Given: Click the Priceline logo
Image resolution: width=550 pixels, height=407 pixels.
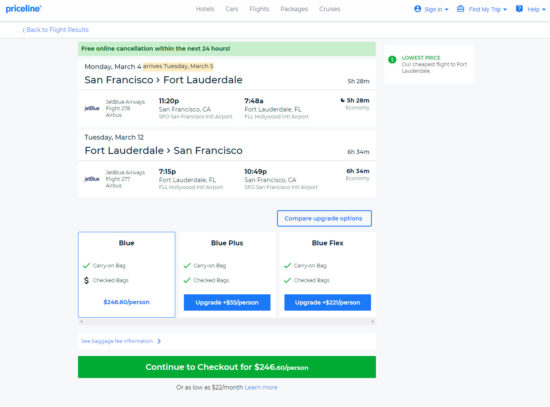Looking at the screenshot, I should pyautogui.click(x=24, y=9).
